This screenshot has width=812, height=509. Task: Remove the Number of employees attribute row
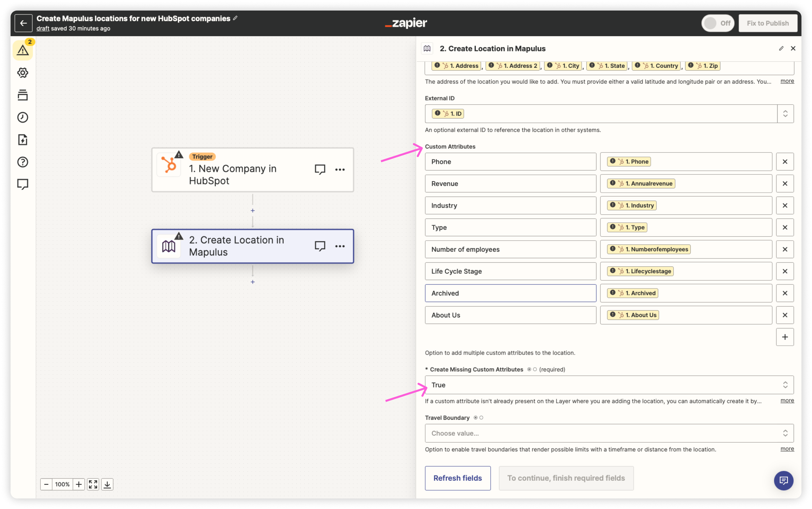coord(785,249)
